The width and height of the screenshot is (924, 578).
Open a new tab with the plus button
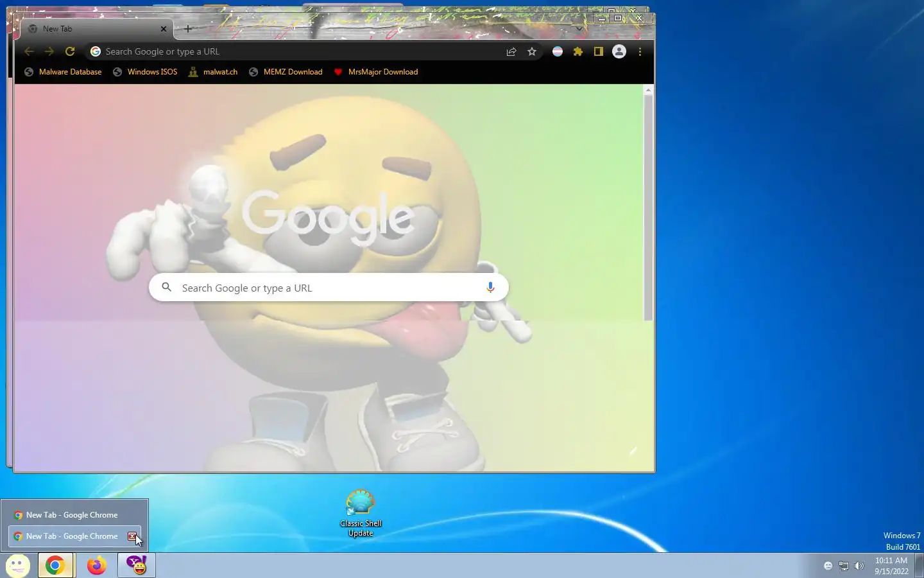coord(188,29)
